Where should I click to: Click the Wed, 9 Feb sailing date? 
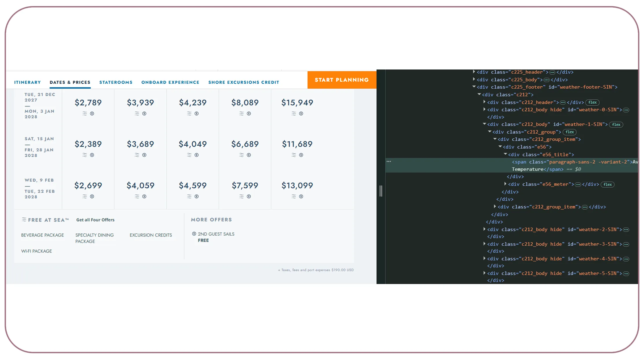tap(39, 180)
